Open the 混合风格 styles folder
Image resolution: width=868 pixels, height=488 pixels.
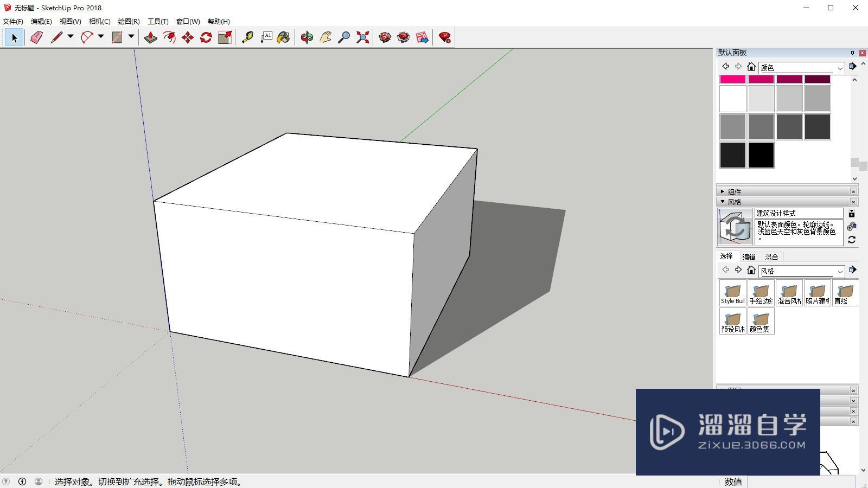click(789, 293)
